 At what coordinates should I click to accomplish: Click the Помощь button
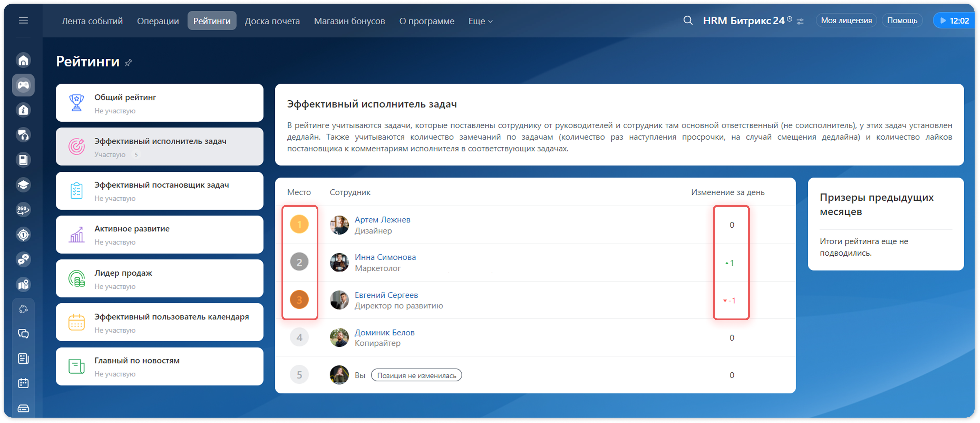(x=902, y=20)
